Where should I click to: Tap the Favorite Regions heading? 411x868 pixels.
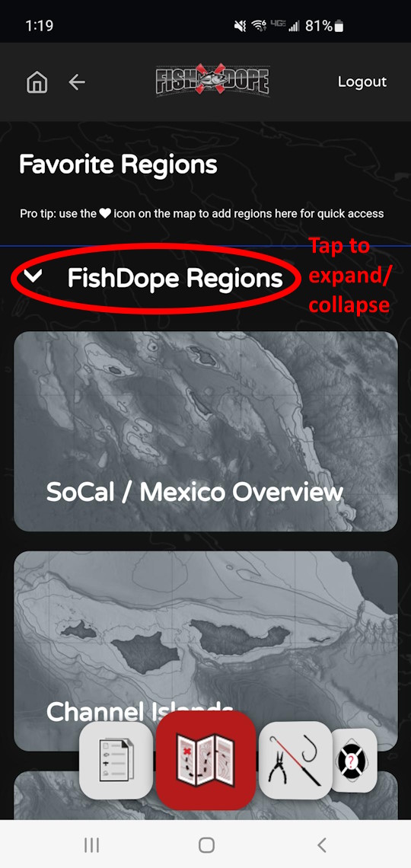pyautogui.click(x=118, y=165)
